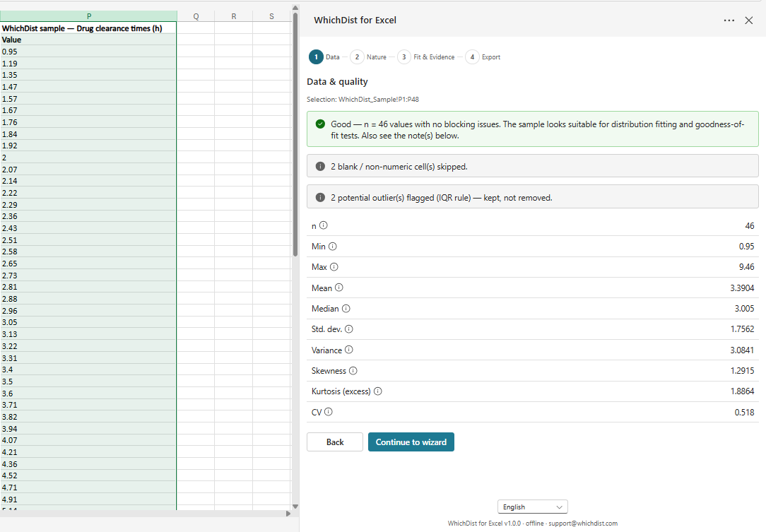Select cell with value 4.36
The width and height of the screenshot is (766, 532).
pyautogui.click(x=88, y=464)
